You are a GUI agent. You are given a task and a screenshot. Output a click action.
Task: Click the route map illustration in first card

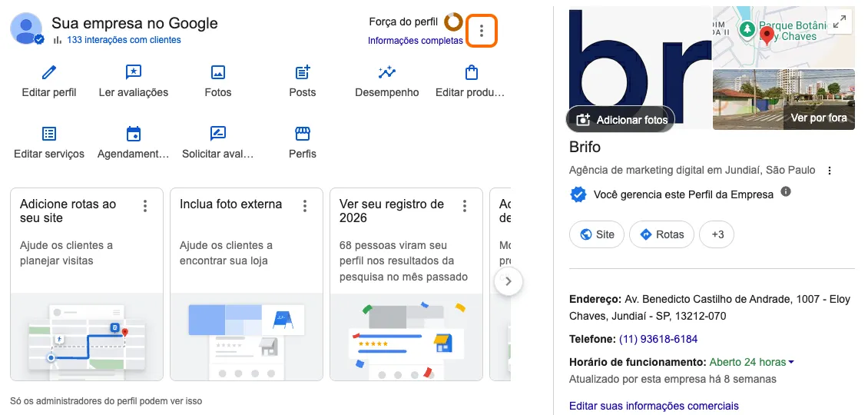[87, 337]
